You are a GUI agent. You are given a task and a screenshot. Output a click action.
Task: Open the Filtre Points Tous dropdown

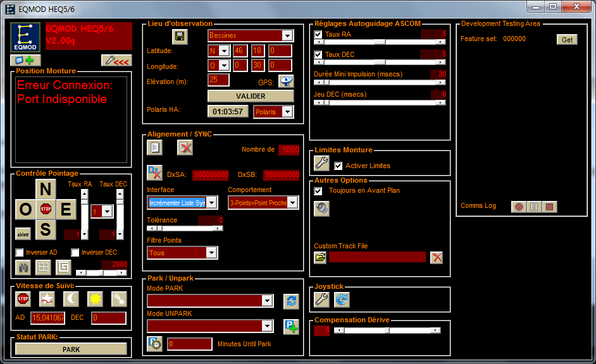[211, 253]
